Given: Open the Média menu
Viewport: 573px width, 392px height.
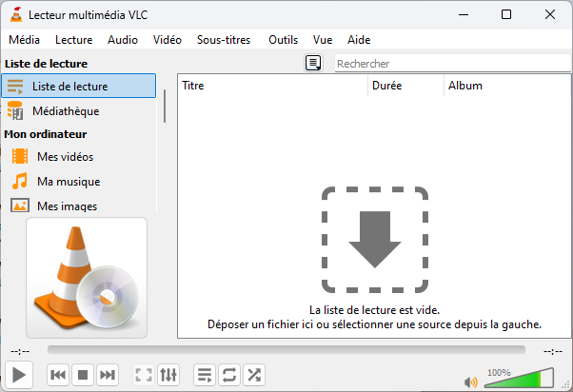Looking at the screenshot, I should click(x=24, y=39).
